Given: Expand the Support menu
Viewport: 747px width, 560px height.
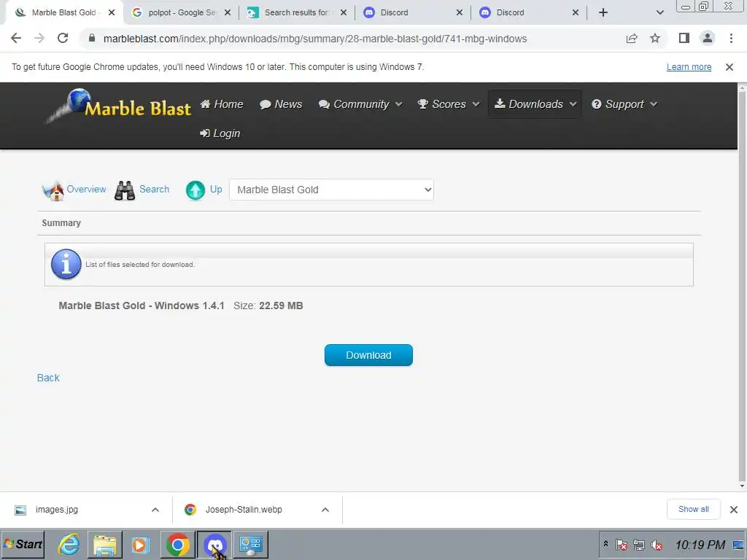Looking at the screenshot, I should [x=624, y=104].
